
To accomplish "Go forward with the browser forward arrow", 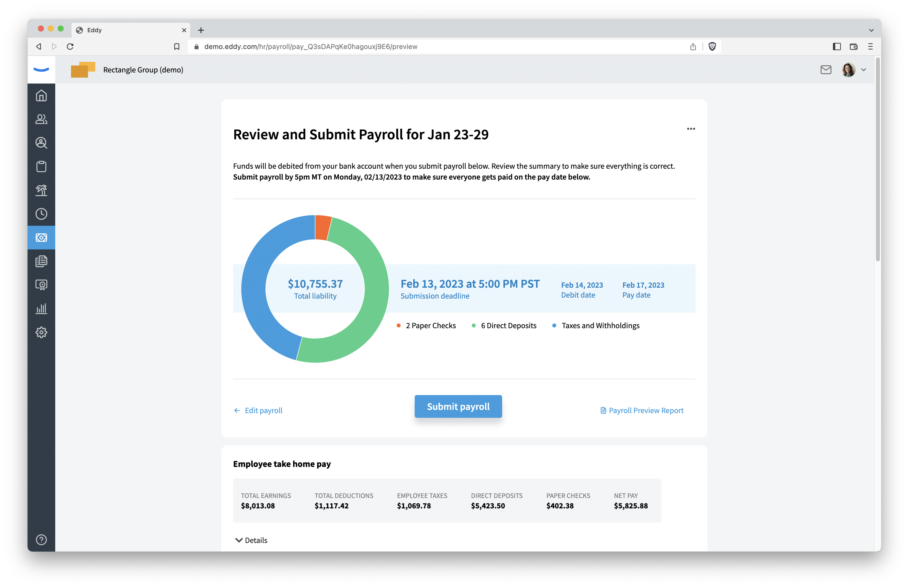I will pyautogui.click(x=54, y=47).
